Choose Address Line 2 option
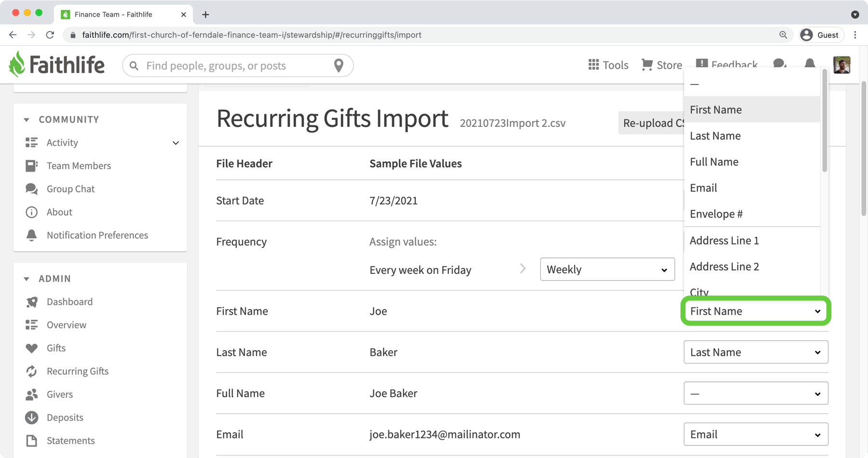The width and height of the screenshot is (868, 458). pyautogui.click(x=752, y=266)
